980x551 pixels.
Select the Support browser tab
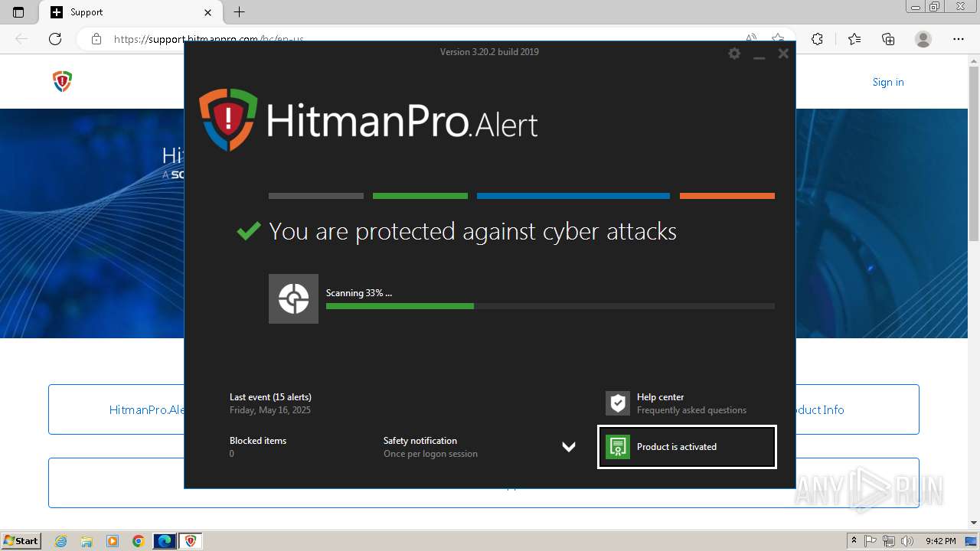pos(130,12)
